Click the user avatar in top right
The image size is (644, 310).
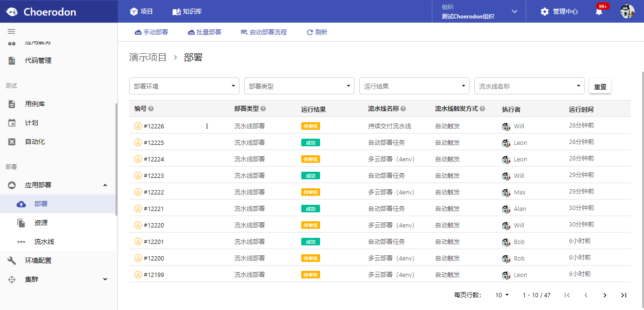[627, 11]
